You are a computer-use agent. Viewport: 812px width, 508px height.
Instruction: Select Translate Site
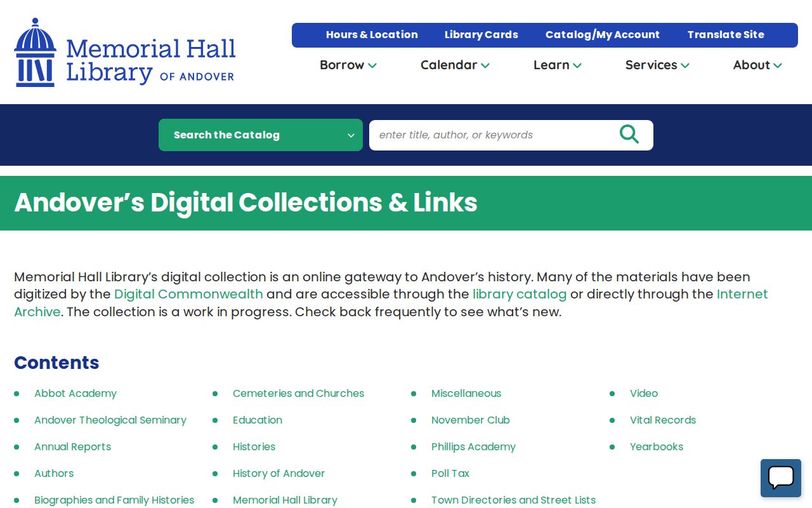[x=726, y=35]
